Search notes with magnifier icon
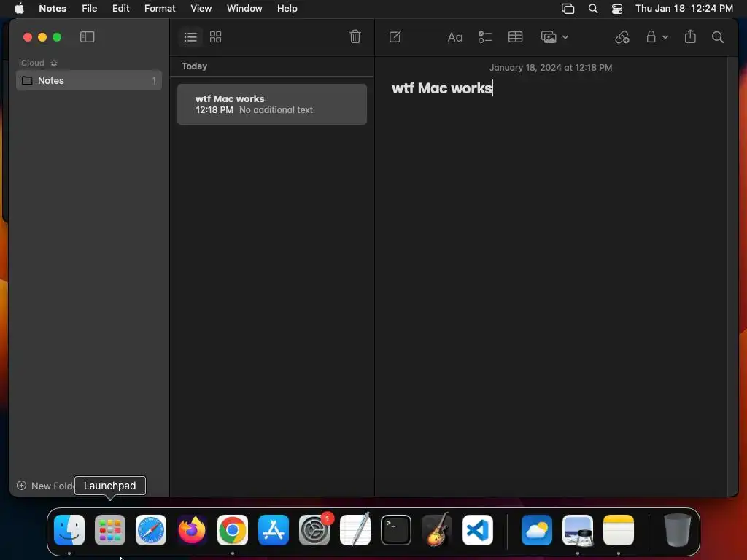The image size is (747, 560). tap(718, 36)
